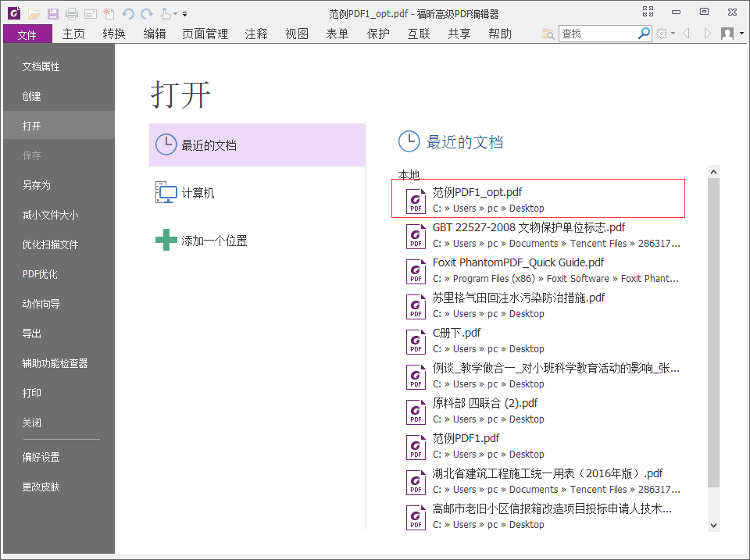Switch to the 保护 ribbon tab
The width and height of the screenshot is (750, 560).
point(378,34)
